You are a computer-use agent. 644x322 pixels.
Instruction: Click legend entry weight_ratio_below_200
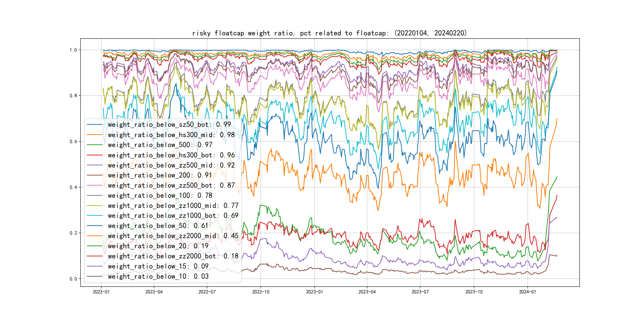(x=160, y=175)
